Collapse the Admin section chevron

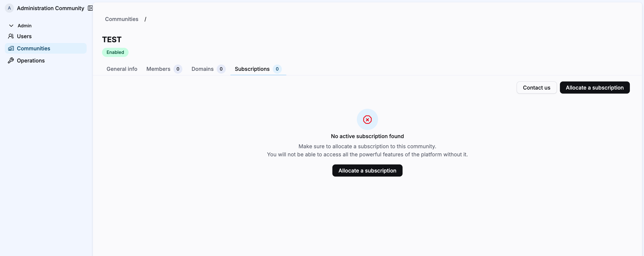[x=11, y=26]
